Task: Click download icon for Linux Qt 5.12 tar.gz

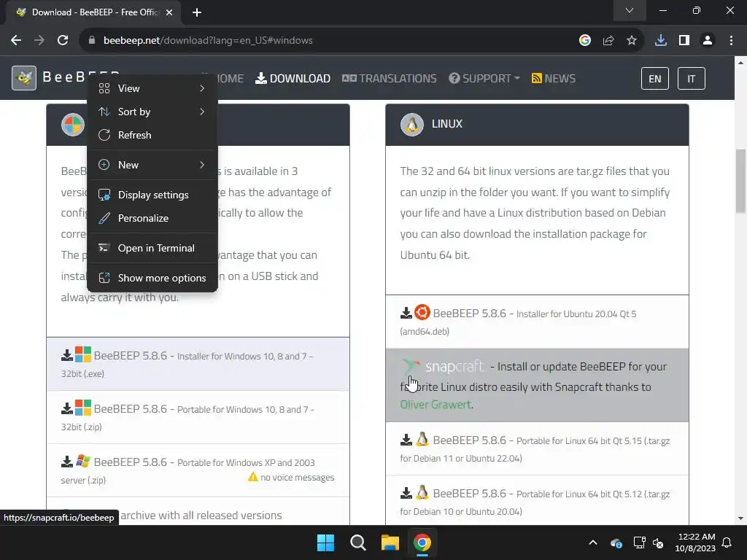Action: point(406,493)
